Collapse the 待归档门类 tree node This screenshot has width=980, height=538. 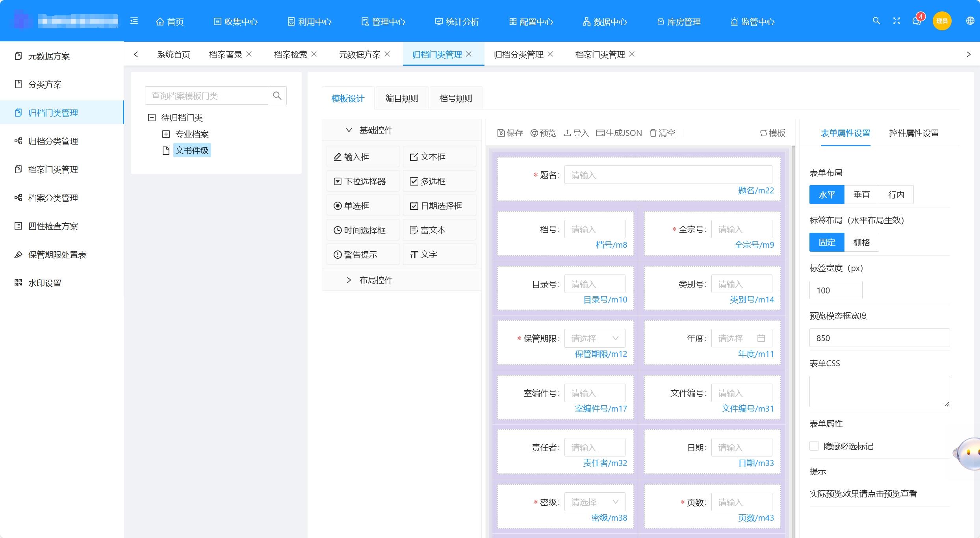click(152, 117)
